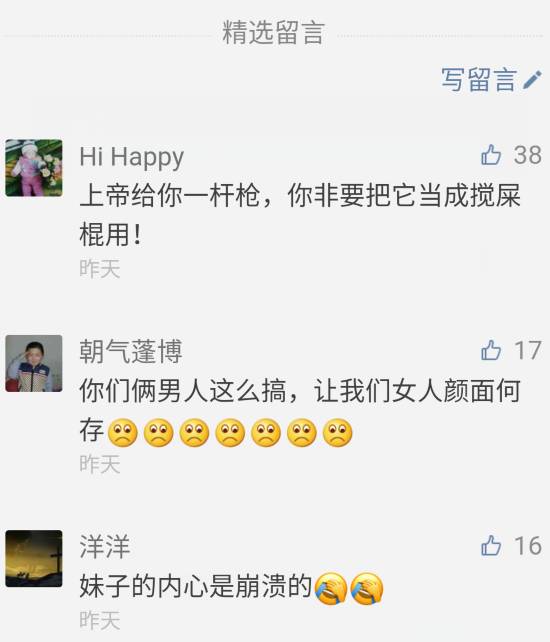
Task: Select the username Hi Happy
Action: [131, 158]
